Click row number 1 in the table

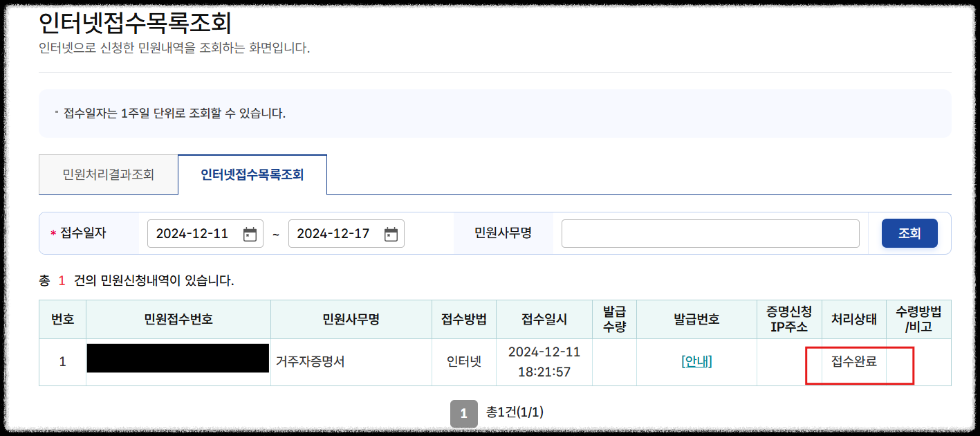point(62,361)
